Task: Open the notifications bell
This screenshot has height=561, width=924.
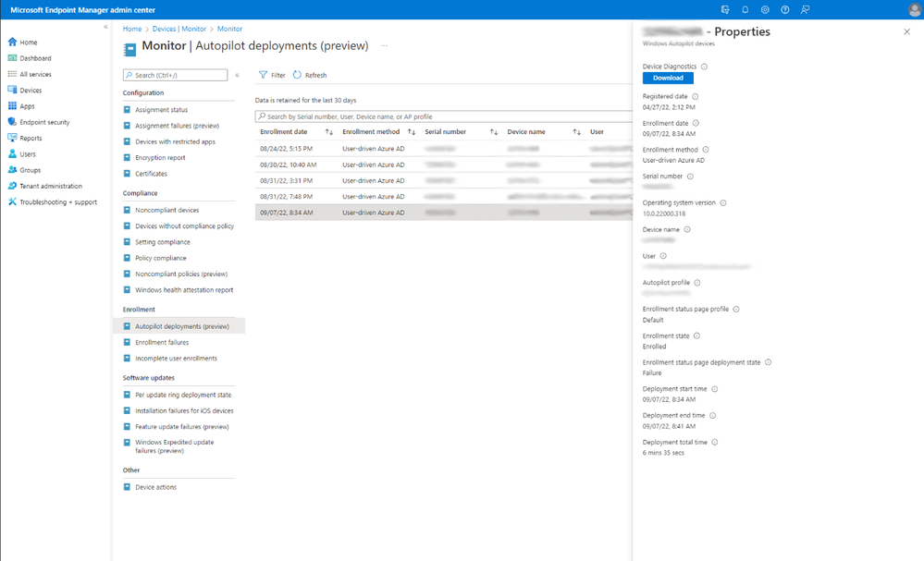Action: 745,9
